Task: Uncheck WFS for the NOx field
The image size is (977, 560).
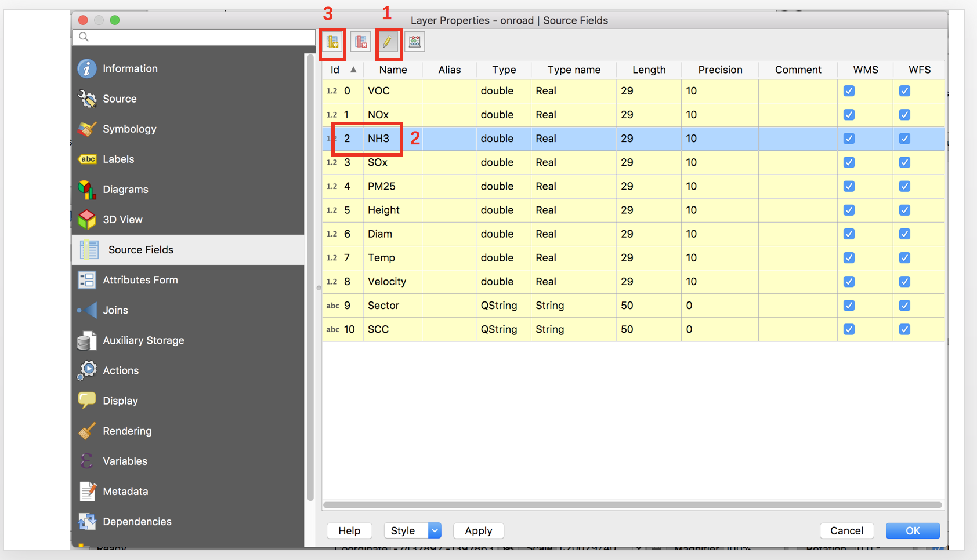Action: [904, 115]
